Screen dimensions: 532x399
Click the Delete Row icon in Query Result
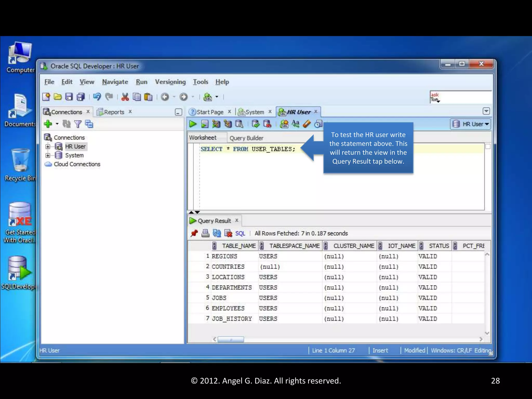pos(228,233)
